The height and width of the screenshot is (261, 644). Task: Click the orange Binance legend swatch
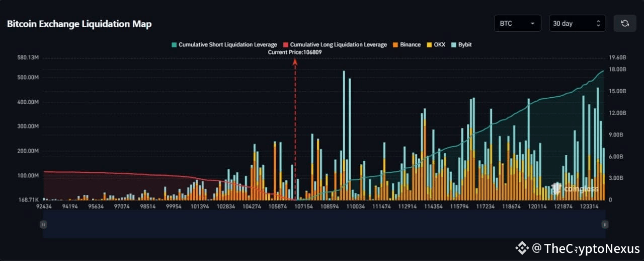pos(395,45)
